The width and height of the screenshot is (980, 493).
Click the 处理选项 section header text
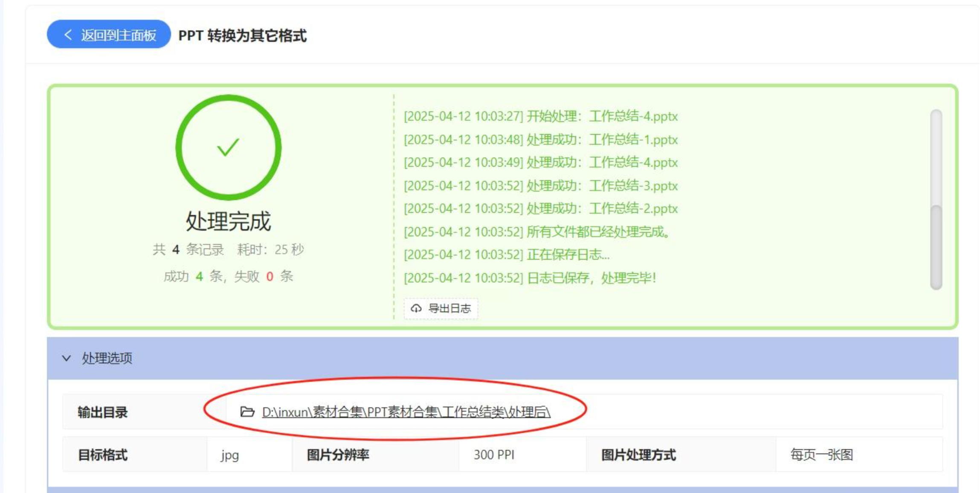pos(107,358)
